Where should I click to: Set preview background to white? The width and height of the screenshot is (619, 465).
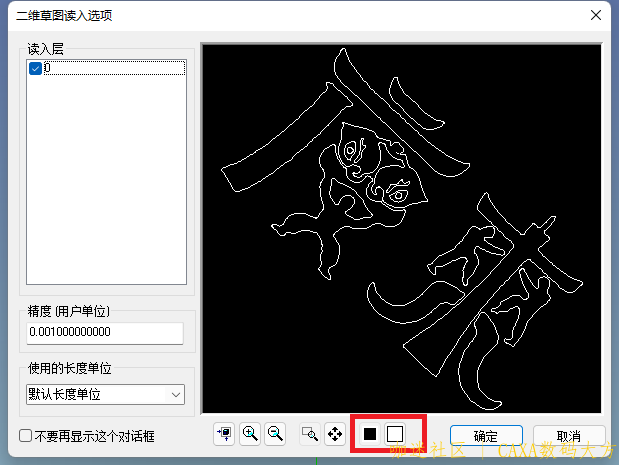tap(395, 434)
